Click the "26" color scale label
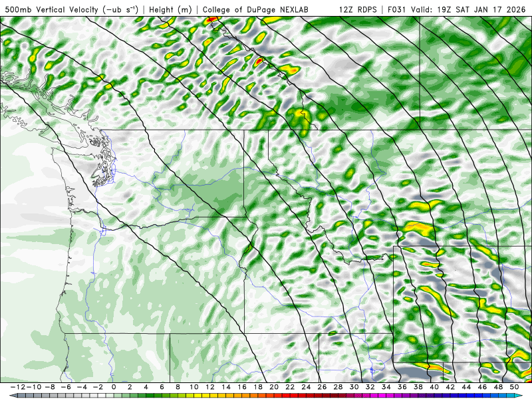This screenshot has width=532, height=399. click(322, 387)
